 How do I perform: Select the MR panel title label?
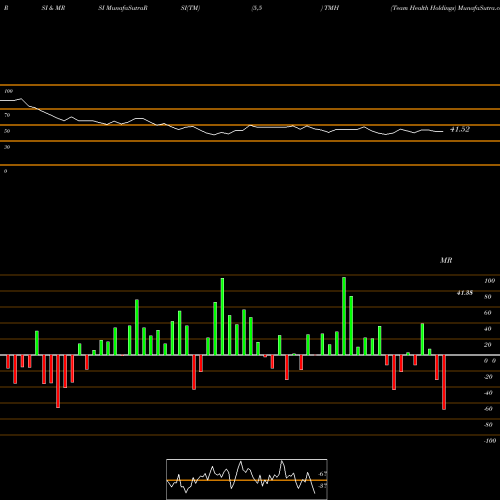point(446,260)
